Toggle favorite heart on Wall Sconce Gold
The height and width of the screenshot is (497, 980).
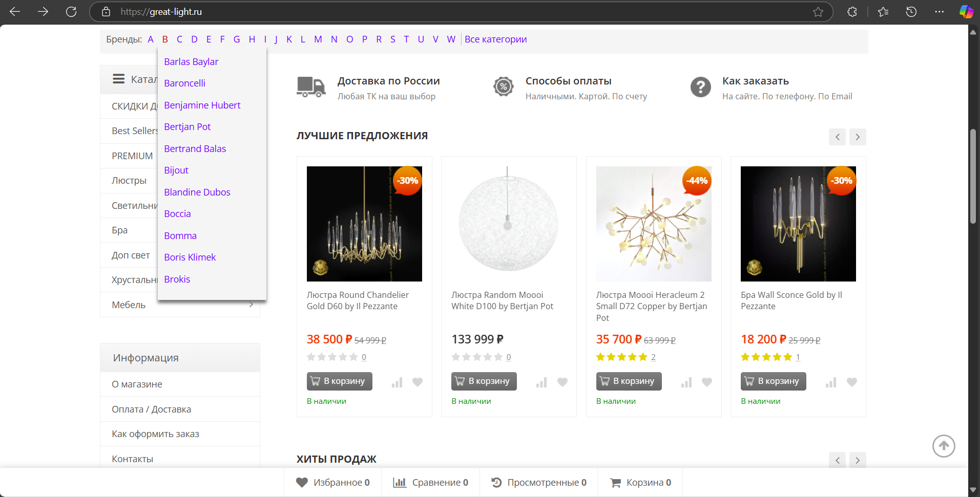point(851,382)
